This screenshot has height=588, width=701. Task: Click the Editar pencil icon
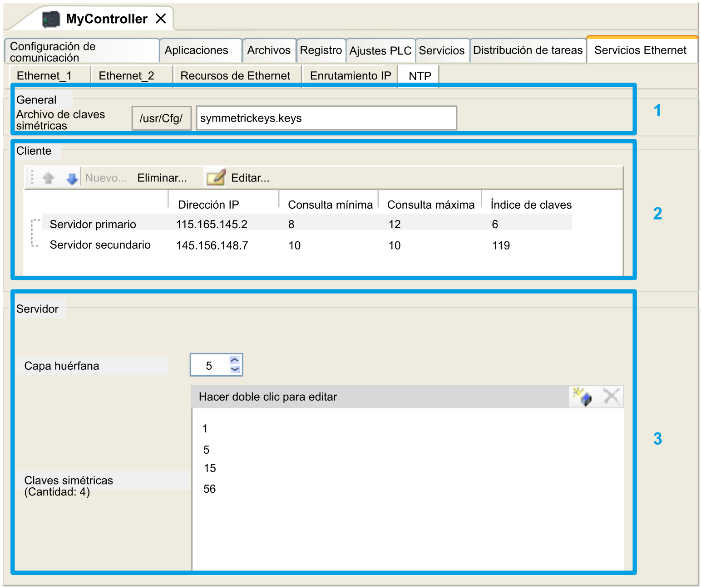tap(216, 177)
